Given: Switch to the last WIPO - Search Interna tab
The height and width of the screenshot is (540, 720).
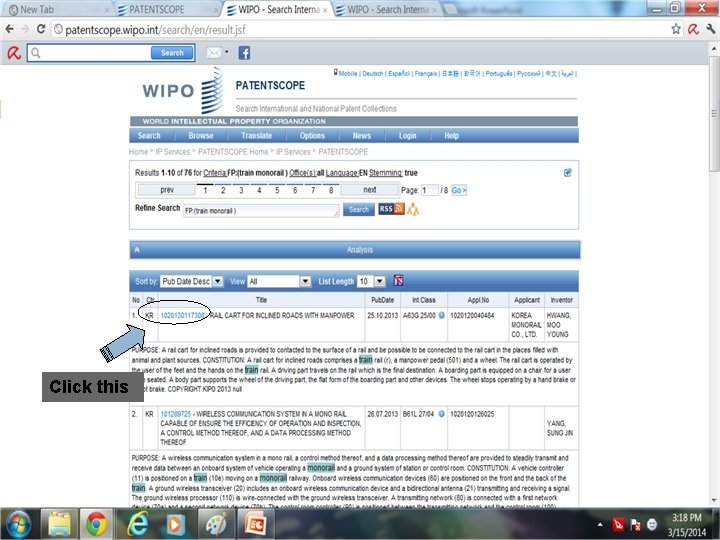Looking at the screenshot, I should 386,9.
